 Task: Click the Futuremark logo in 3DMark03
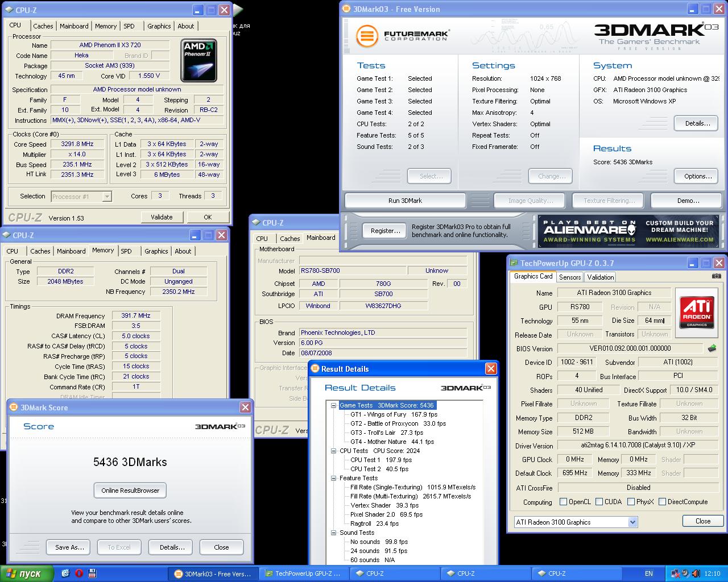[403, 36]
